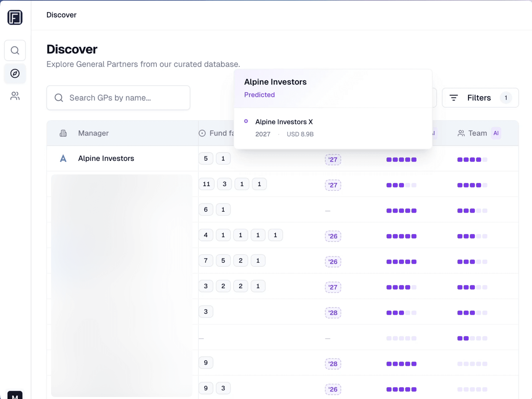Open the M user avatar in sidebar

point(15,395)
